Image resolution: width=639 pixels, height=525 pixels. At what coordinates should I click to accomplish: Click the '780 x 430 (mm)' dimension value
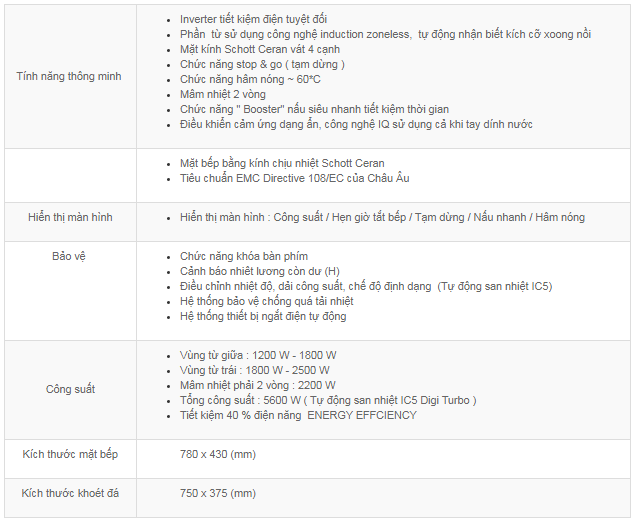click(x=218, y=454)
